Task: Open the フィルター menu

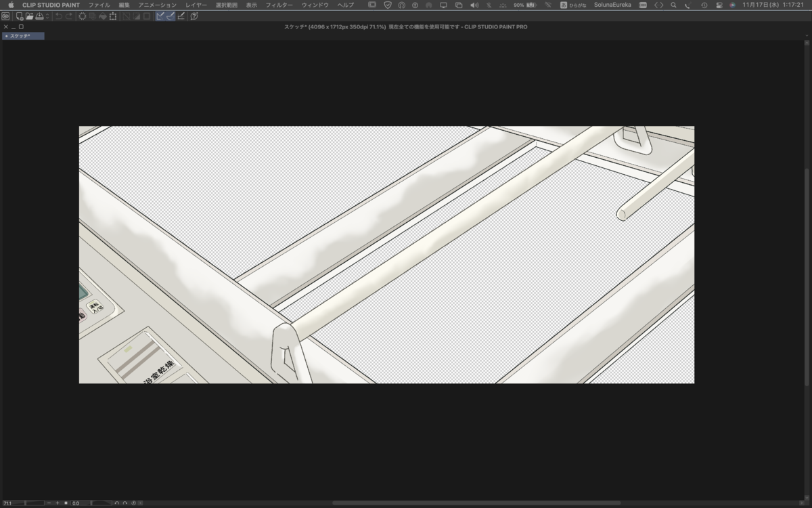Action: (279, 5)
